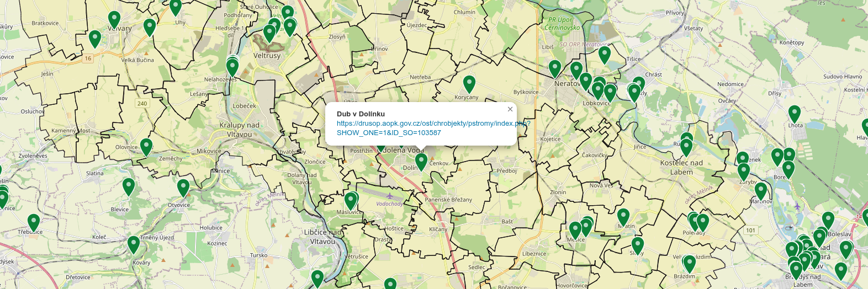
Task: Click the Vodochody airport label
Action: click(390, 204)
